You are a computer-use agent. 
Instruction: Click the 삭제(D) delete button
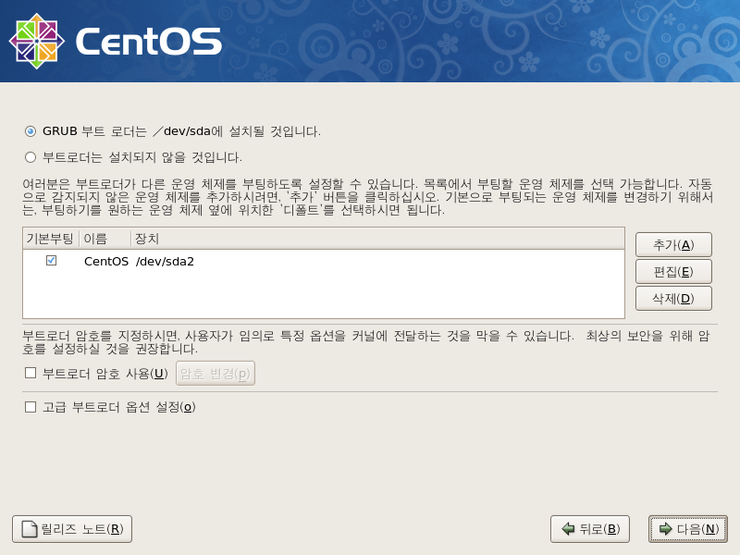click(673, 298)
